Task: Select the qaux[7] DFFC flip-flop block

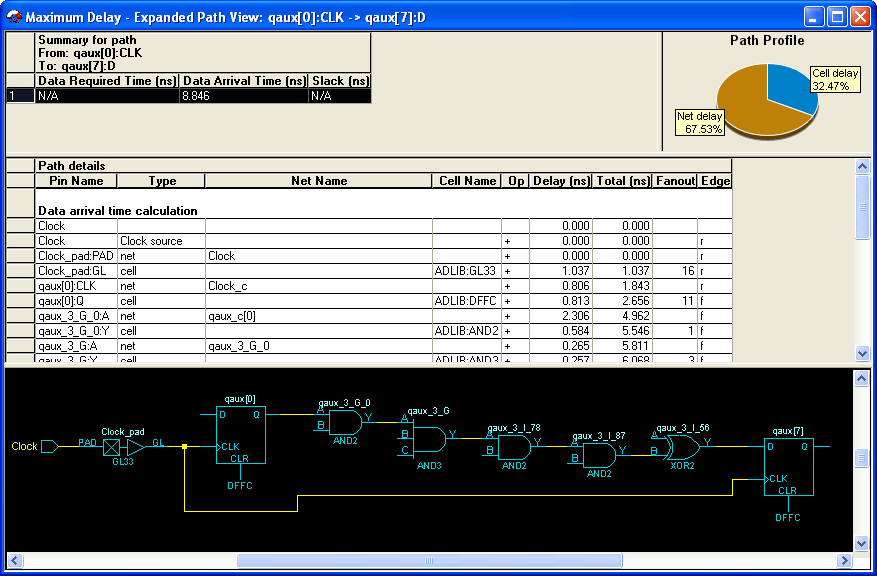Action: coord(789,467)
